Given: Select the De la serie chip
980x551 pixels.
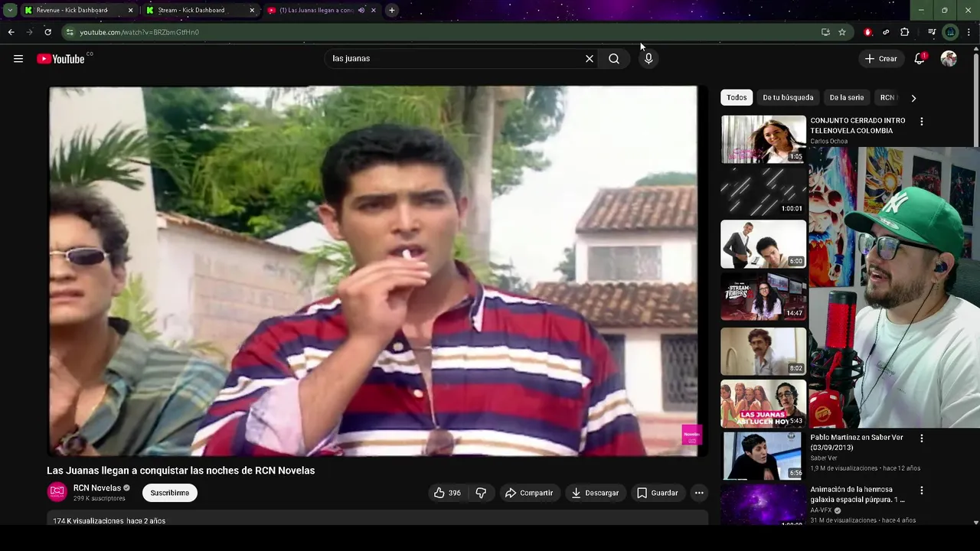Looking at the screenshot, I should (x=847, y=98).
